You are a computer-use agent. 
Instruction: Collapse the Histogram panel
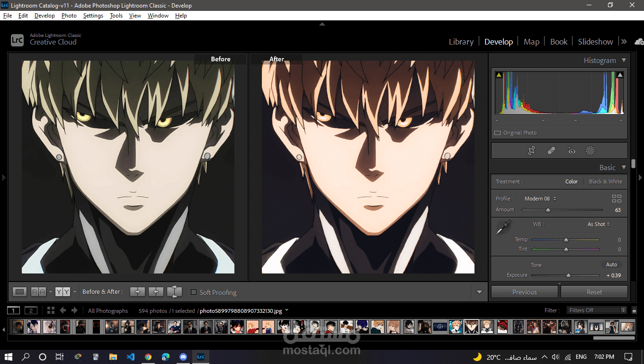(624, 61)
